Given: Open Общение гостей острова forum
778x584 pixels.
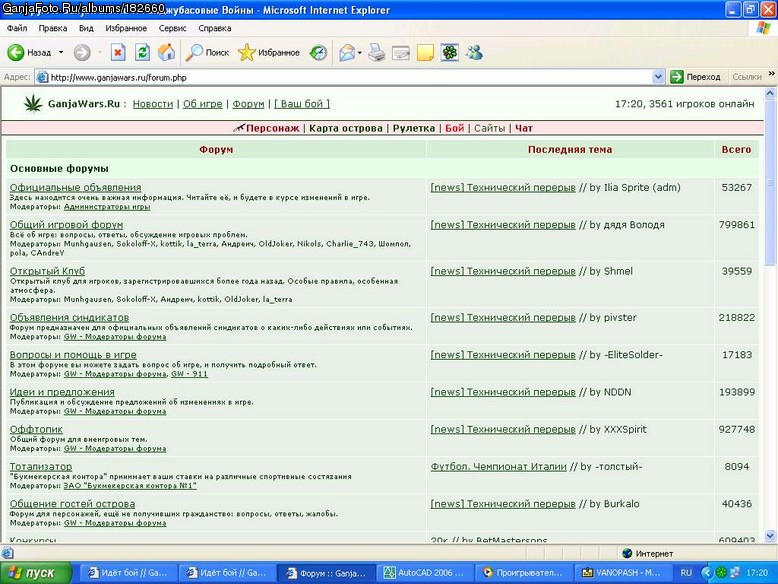Looking at the screenshot, I should point(72,504).
